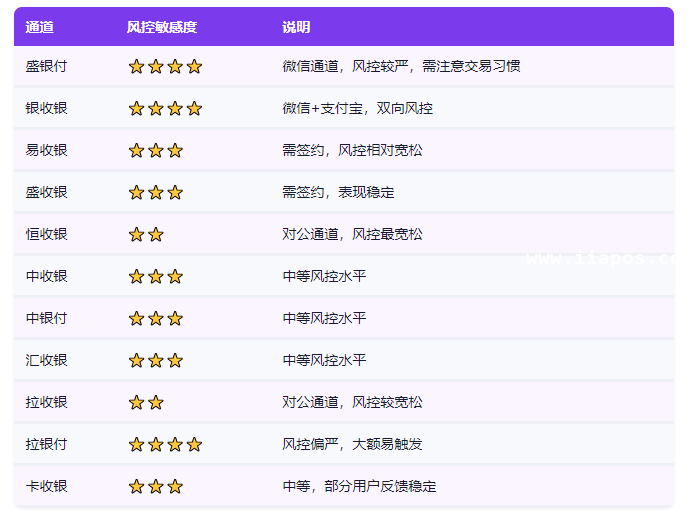Click the 说明 column header
Screen dimensions: 697x517
coord(296,28)
